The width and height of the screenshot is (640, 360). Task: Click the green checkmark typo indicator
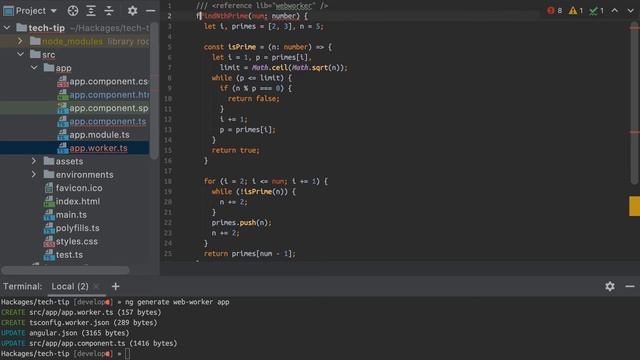[x=596, y=11]
